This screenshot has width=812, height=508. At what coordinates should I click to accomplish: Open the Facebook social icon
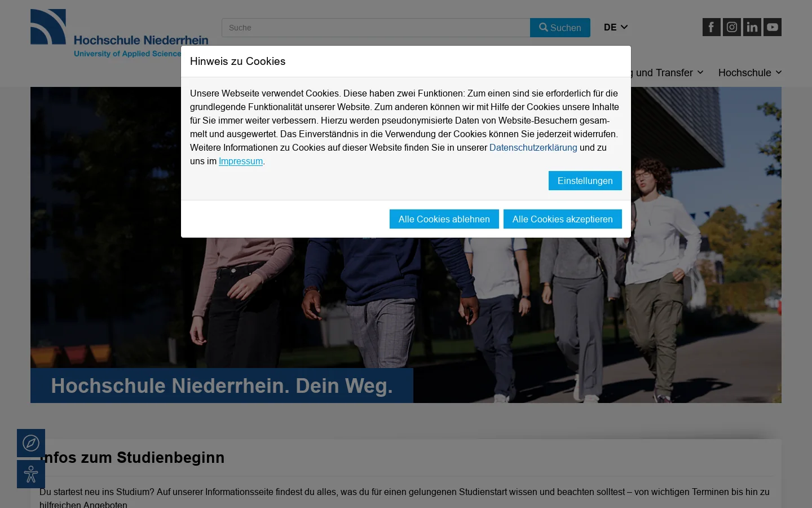[711, 27]
